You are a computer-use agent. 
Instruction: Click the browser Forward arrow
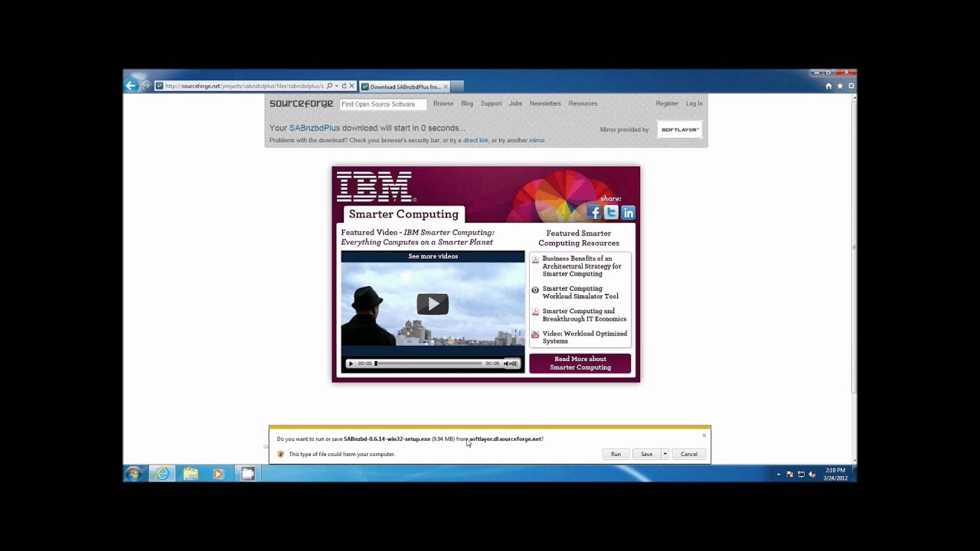[146, 86]
